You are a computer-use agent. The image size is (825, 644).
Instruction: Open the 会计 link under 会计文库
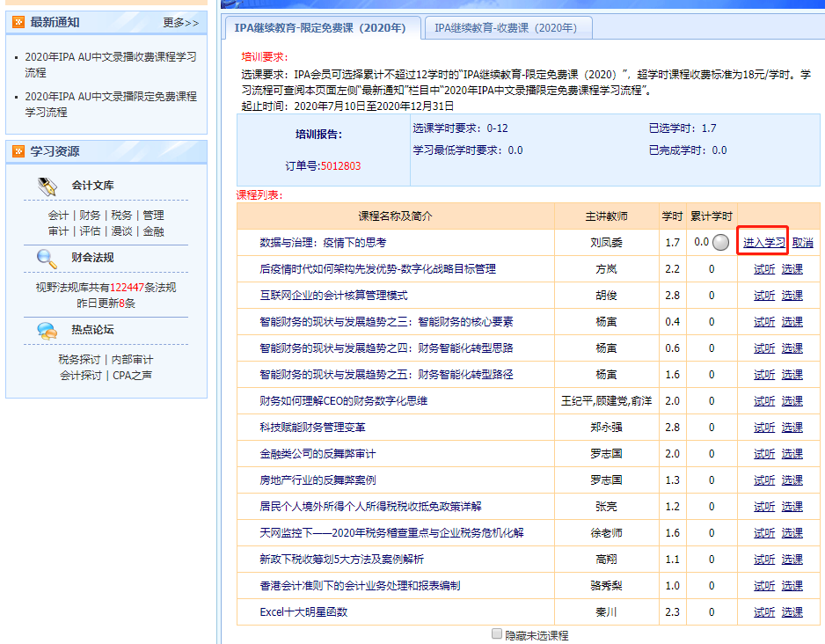[x=58, y=216]
